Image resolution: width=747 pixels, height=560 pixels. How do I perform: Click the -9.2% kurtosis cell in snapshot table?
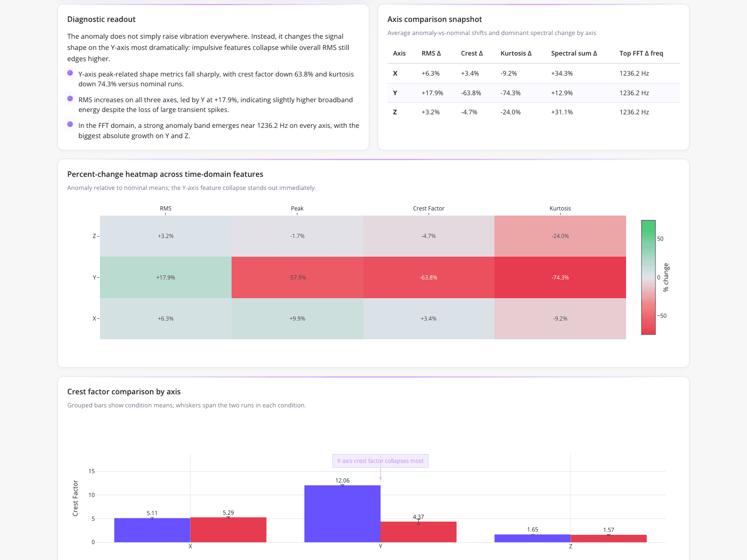point(508,73)
